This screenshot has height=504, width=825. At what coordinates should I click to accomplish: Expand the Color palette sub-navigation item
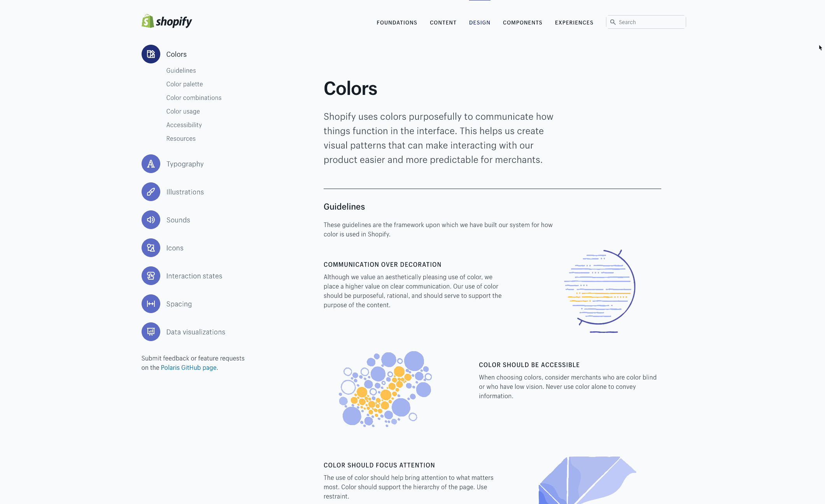tap(184, 84)
